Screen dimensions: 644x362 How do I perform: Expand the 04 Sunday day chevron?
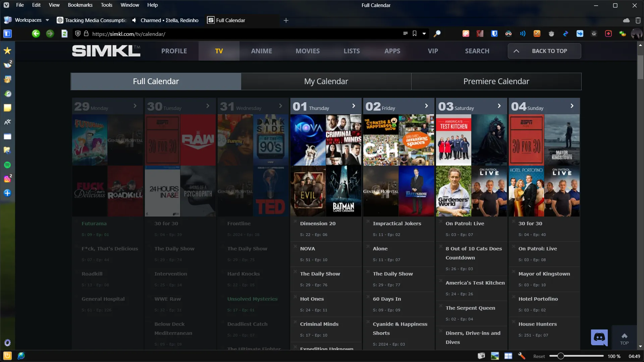[572, 106]
